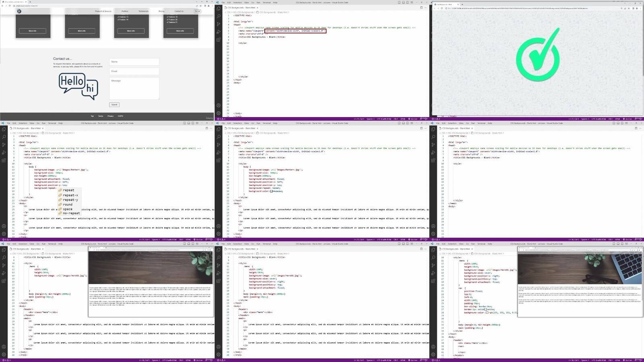Toggle the primary side bar in the repeat-suggestions VS Code window
This screenshot has width=644, height=362.
pyautogui.click(x=184, y=123)
